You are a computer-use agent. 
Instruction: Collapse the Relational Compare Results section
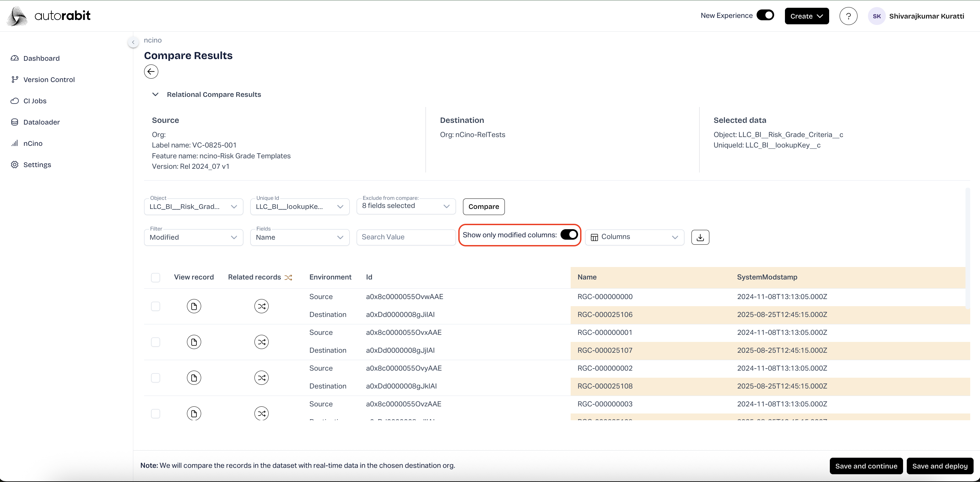[x=155, y=95]
